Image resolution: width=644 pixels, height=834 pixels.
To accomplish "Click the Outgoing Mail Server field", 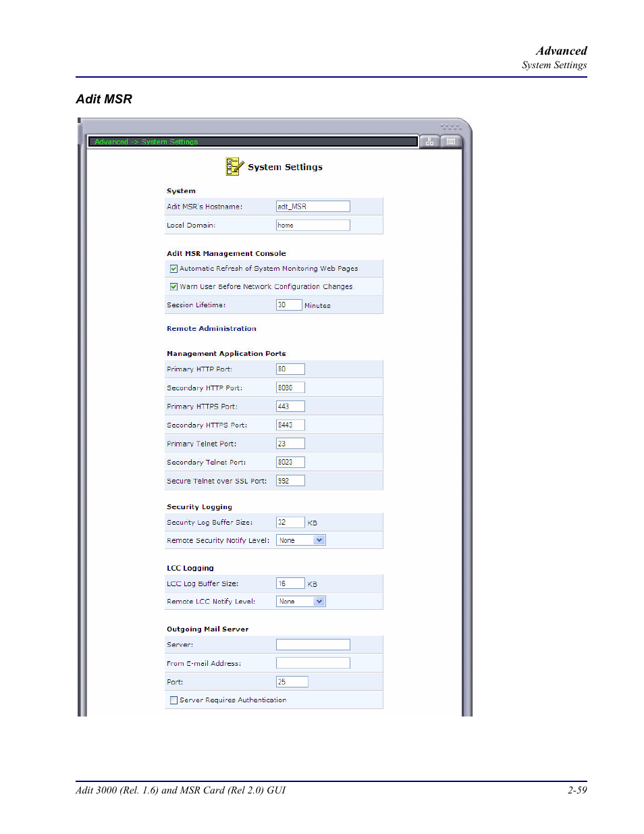I will 313,645.
